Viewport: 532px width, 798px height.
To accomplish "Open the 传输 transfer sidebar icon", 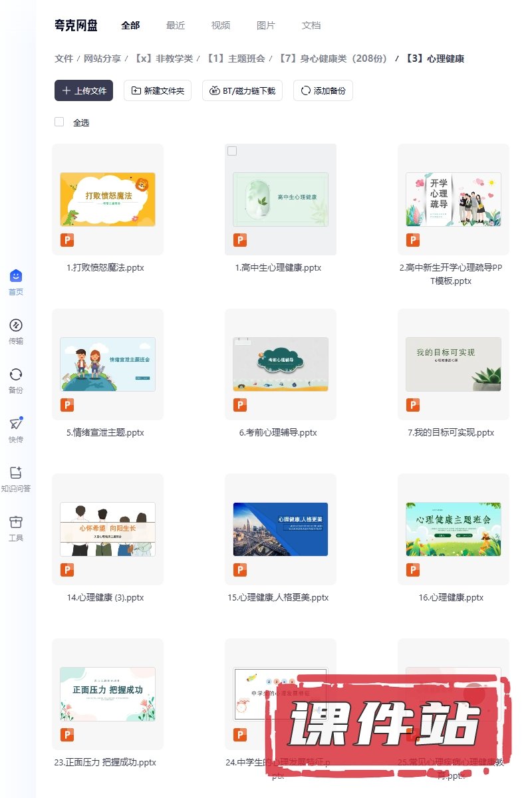I will (16, 325).
